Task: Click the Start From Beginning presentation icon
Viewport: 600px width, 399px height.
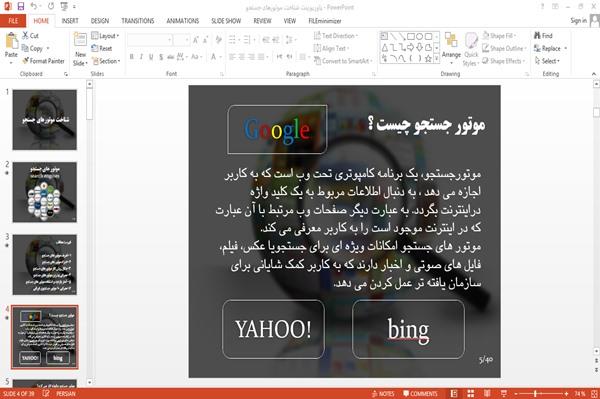Action: tap(64, 6)
